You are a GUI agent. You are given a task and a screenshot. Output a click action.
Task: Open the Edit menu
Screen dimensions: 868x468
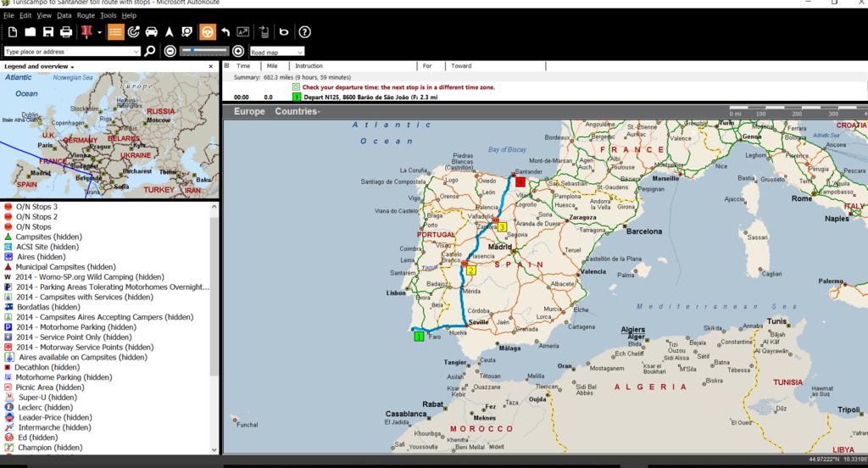25,15
